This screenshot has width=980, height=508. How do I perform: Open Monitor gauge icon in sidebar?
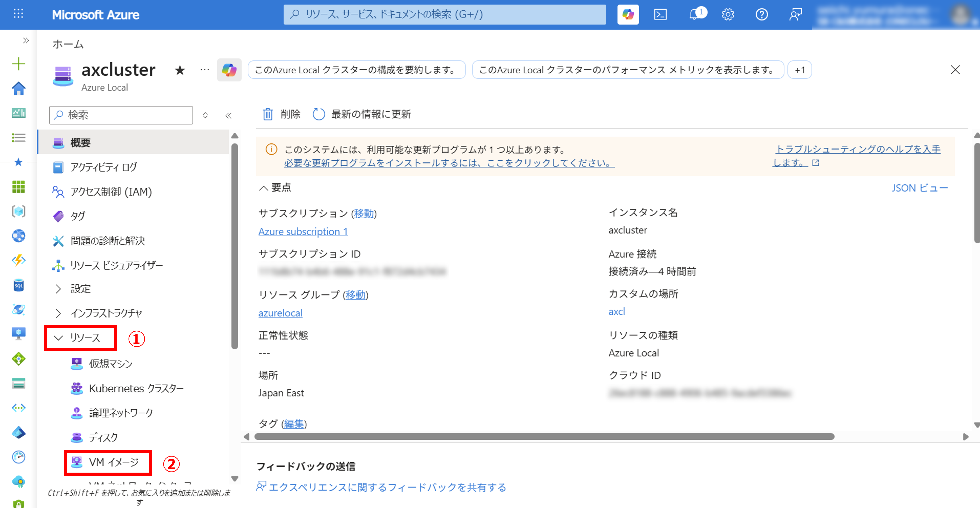point(18,457)
